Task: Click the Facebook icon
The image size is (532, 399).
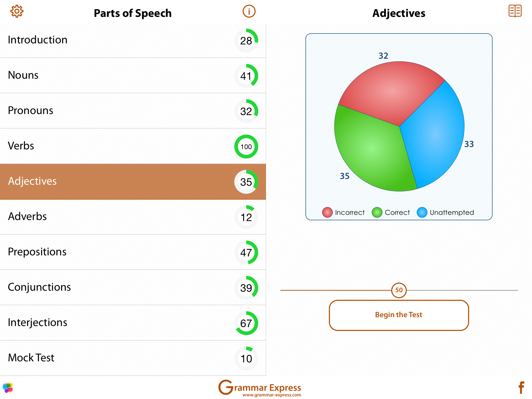Action: [521, 388]
